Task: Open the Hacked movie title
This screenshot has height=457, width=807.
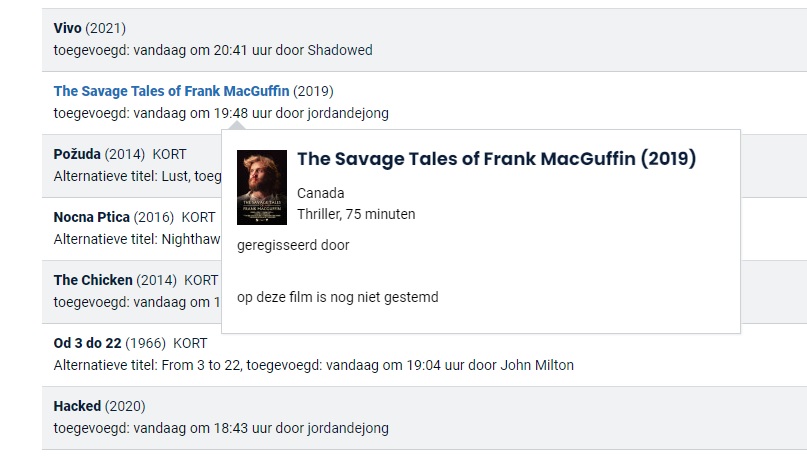Action: coord(77,406)
